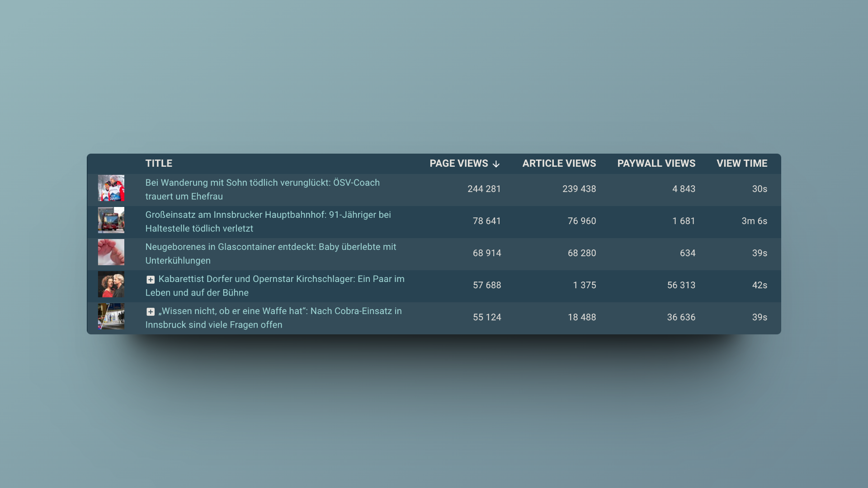Sort table by Article Views header

(x=559, y=164)
